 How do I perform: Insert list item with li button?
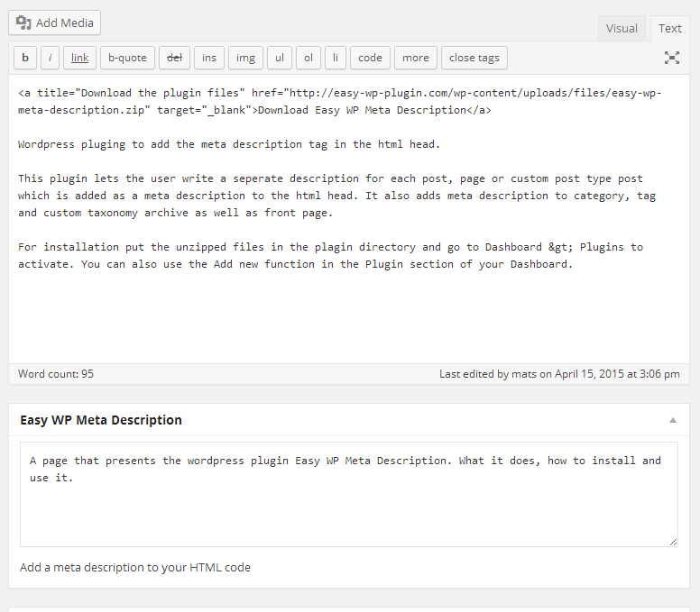[336, 58]
